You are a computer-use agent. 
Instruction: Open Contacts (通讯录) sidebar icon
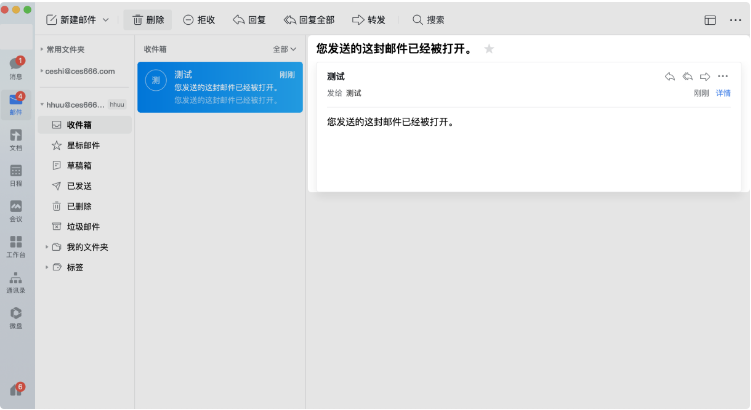click(x=15, y=282)
